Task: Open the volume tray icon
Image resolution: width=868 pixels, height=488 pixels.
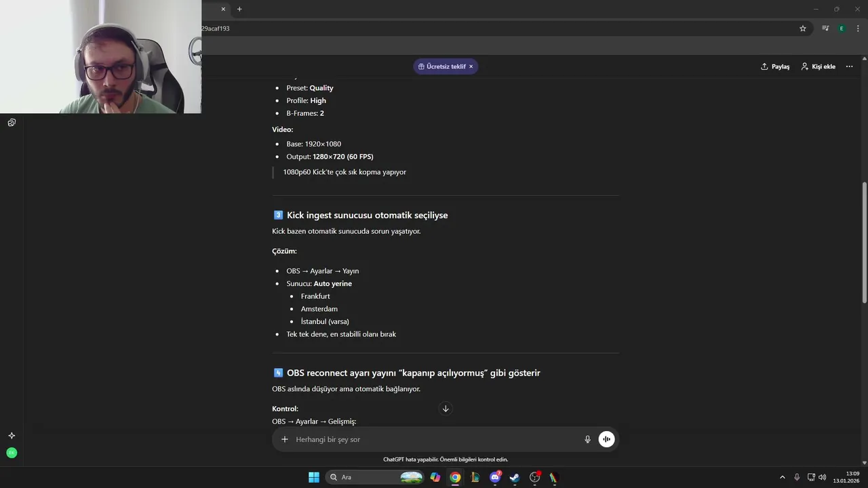Action: pos(823,477)
